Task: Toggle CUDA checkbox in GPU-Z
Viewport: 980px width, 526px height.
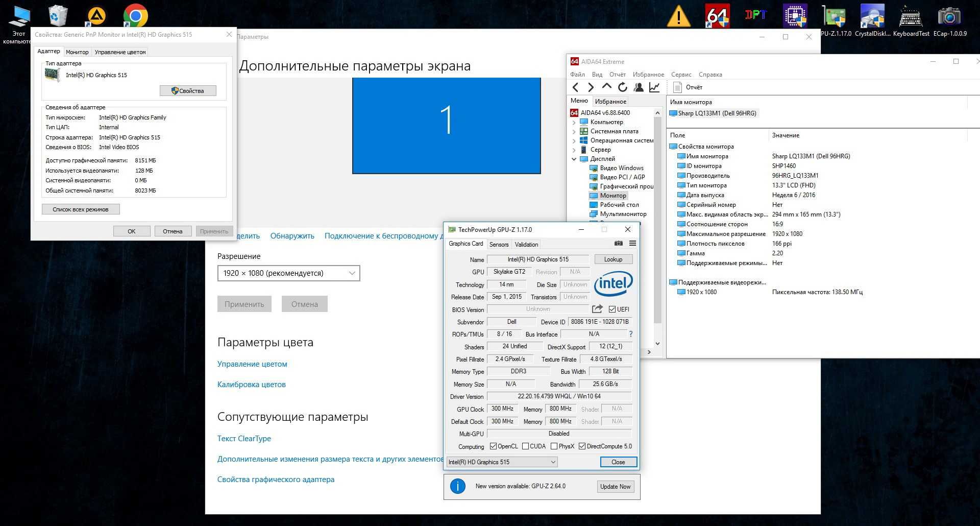Action: point(525,446)
